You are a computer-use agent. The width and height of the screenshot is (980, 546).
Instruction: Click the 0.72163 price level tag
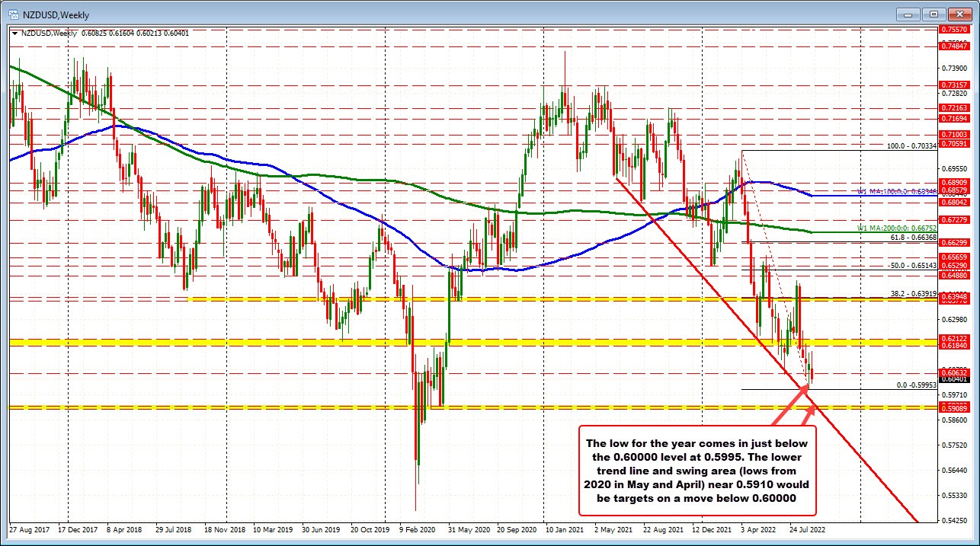(x=954, y=108)
